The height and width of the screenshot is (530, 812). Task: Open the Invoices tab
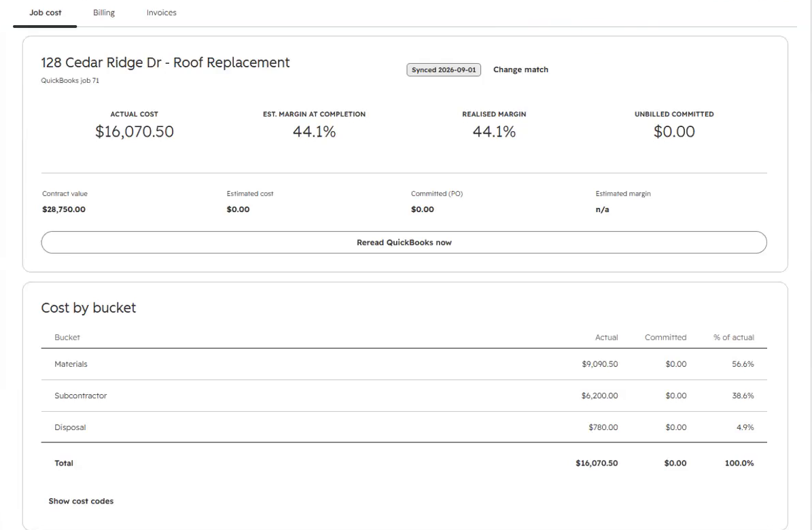tap(161, 12)
